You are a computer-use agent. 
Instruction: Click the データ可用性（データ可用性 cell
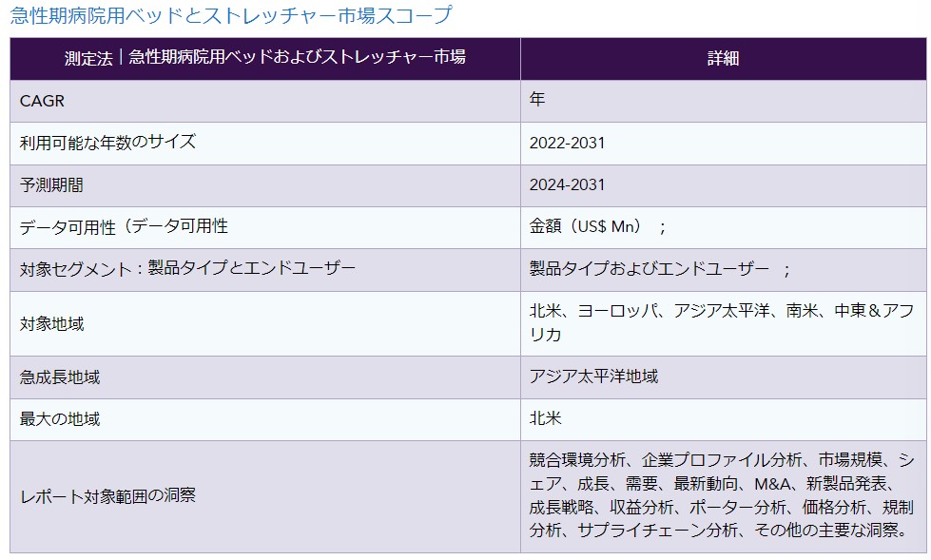point(265,227)
